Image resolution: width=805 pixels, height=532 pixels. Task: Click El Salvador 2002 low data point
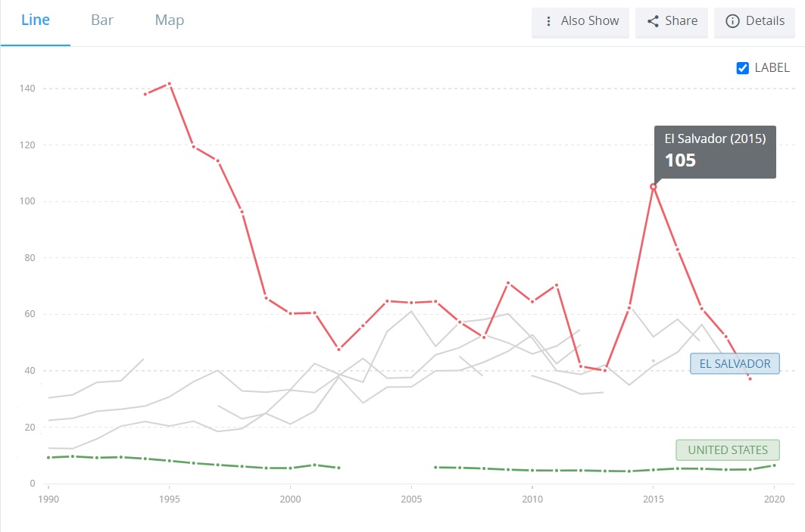click(x=339, y=349)
